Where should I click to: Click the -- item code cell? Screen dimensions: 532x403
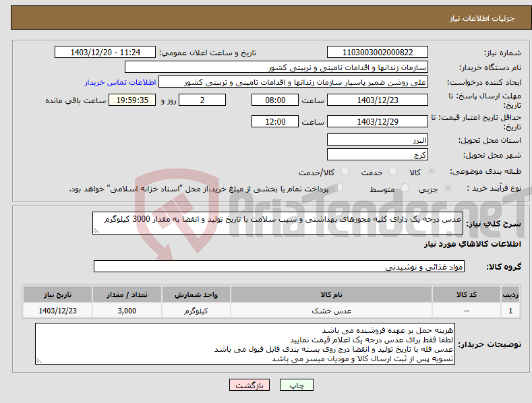467,311
